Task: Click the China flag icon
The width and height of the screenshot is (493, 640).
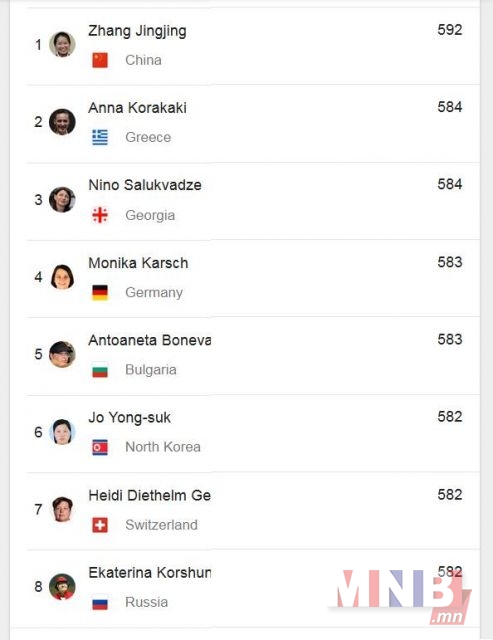Action: [x=100, y=60]
